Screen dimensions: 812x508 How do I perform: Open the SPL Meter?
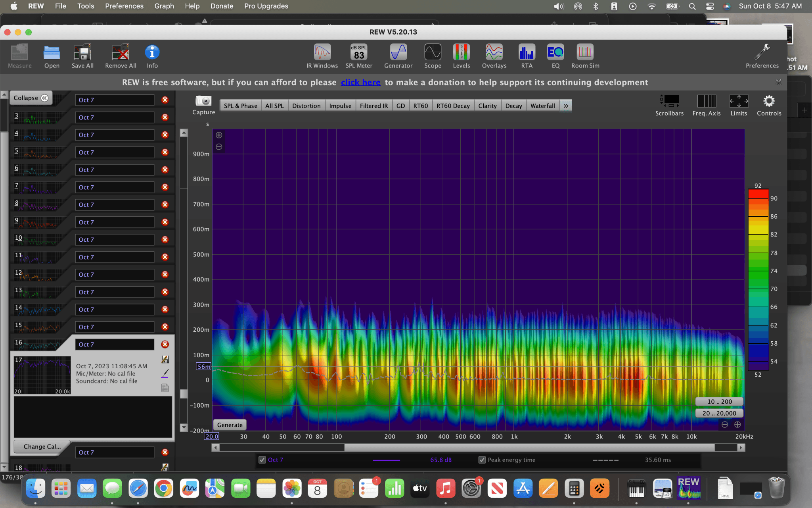click(x=359, y=56)
